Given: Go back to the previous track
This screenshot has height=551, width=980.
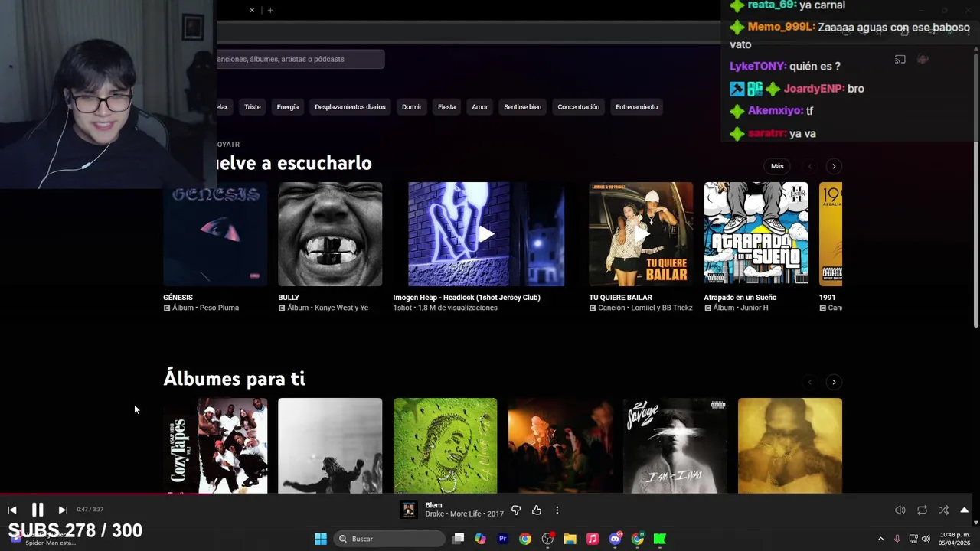Looking at the screenshot, I should click(x=12, y=510).
